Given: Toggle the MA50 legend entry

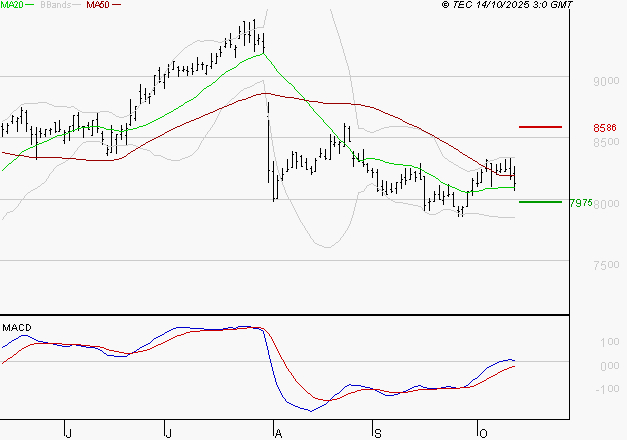Looking at the screenshot, I should click(98, 5).
